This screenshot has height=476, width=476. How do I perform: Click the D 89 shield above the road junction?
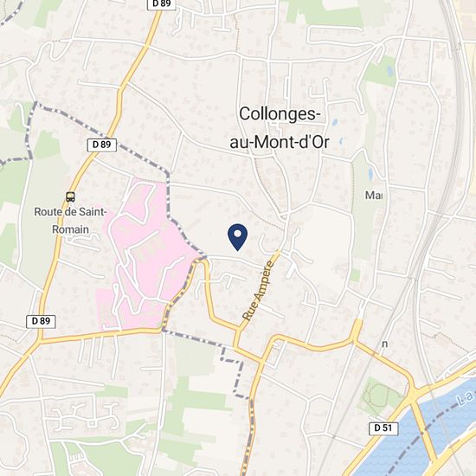pos(41,321)
